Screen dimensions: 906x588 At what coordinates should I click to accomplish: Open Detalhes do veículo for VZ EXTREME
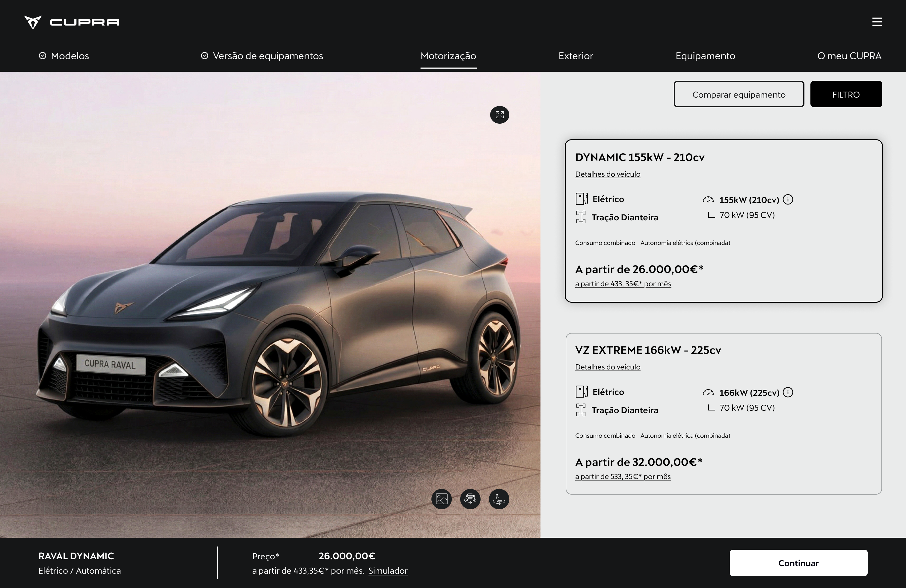[608, 367]
